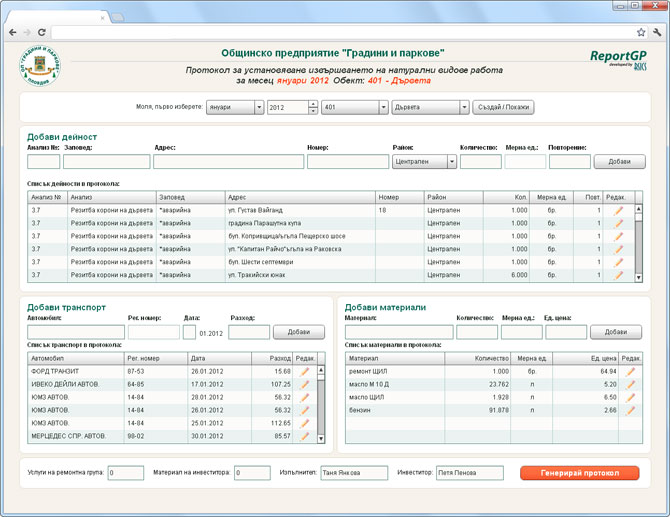Image resolution: width=670 pixels, height=517 pixels.
Task: Go back with browser back arrow
Action: point(13,32)
